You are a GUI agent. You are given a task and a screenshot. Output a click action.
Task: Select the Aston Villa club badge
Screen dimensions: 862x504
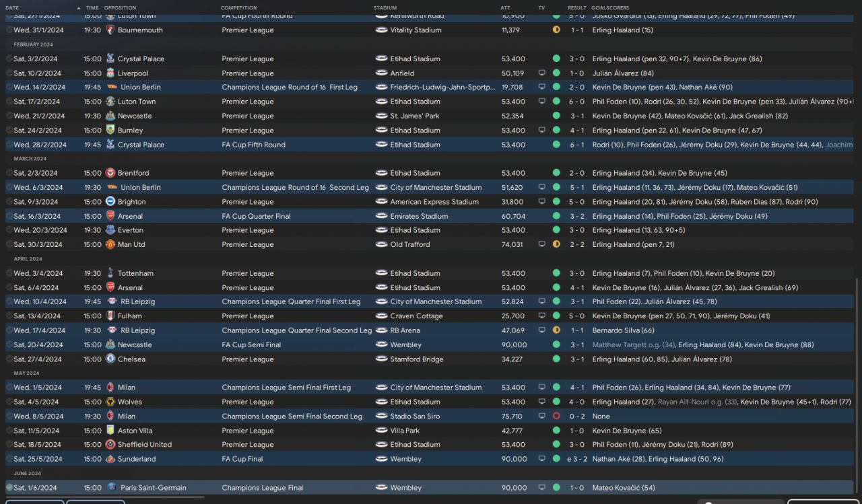[110, 431]
